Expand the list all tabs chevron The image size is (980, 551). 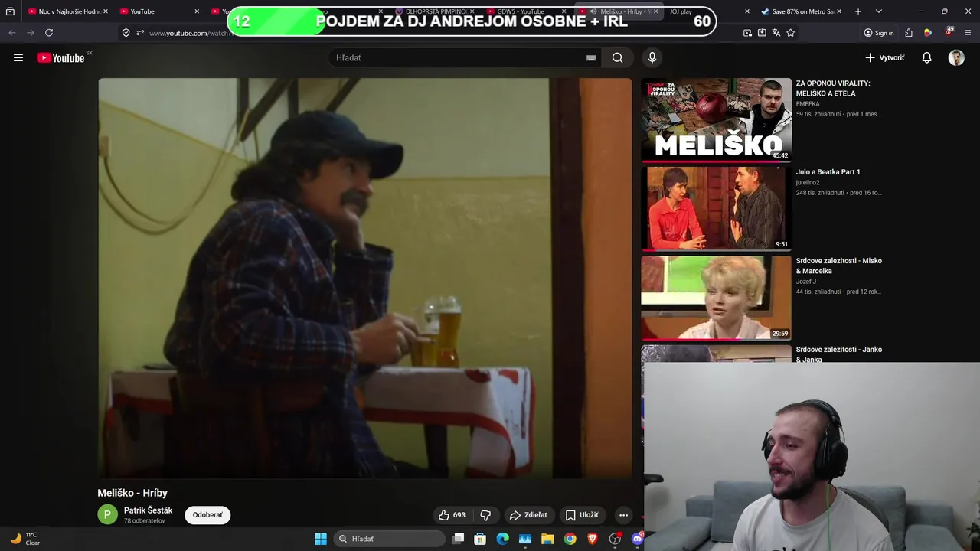pos(879,11)
